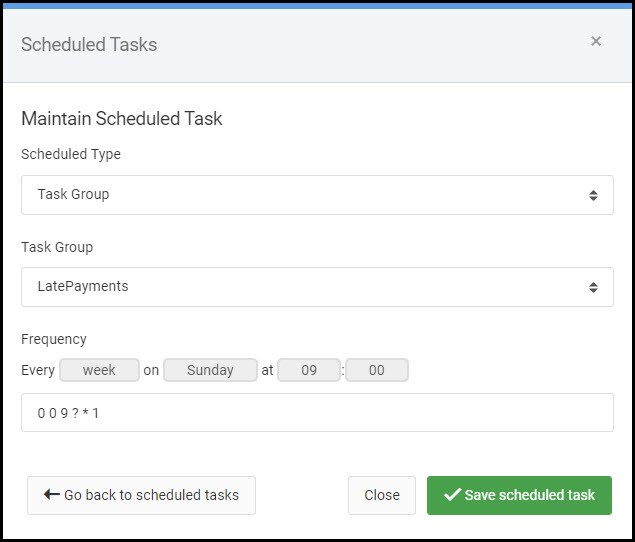Click the 'Scheduled Type' label
The image size is (635, 542).
pos(71,154)
